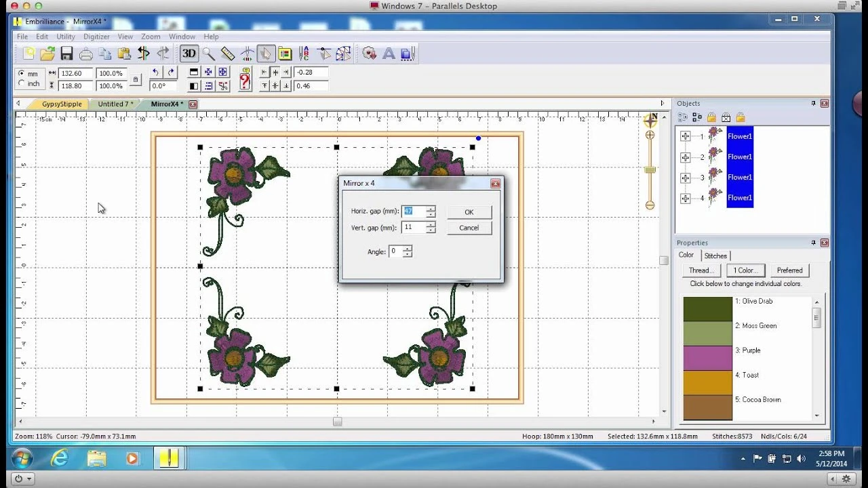Expand Flower1 object number 3
This screenshot has width=868, height=488.
(686, 178)
